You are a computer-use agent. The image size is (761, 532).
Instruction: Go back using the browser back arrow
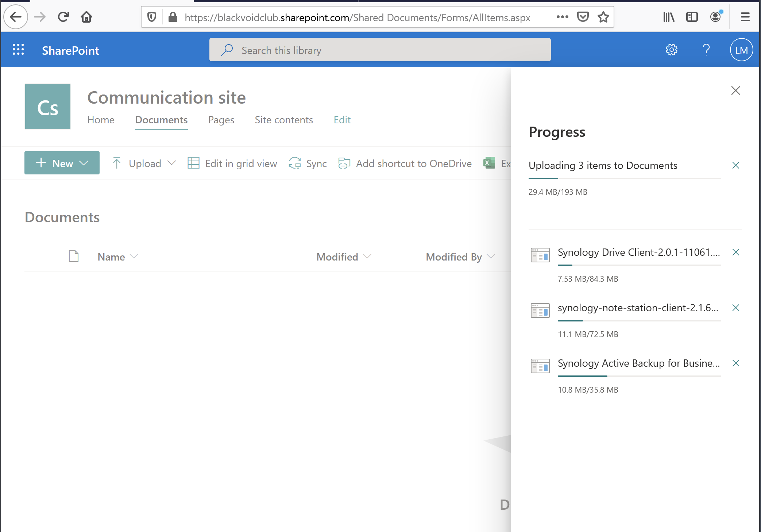[x=16, y=17]
